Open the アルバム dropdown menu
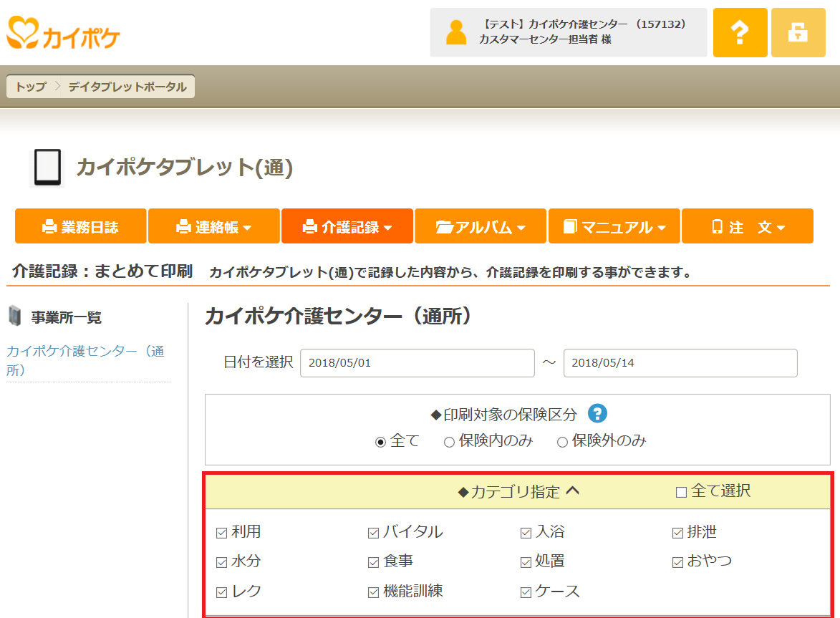Screen dimensions: 840x618 [481, 226]
